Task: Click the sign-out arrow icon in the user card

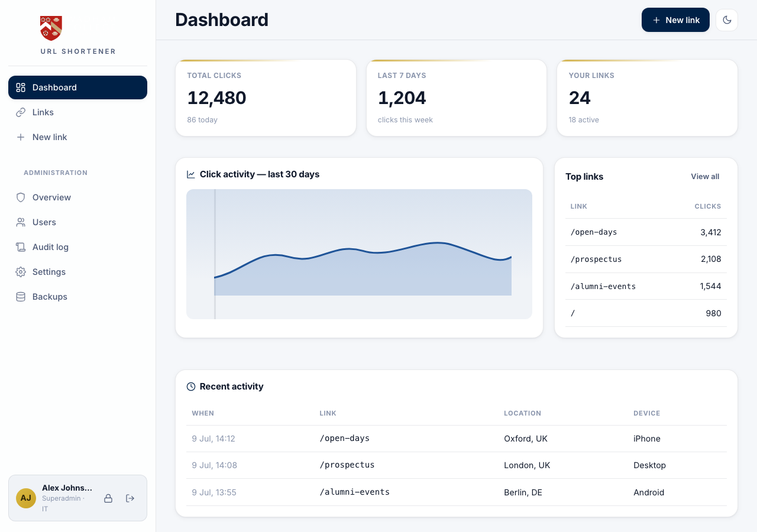Action: tap(130, 498)
